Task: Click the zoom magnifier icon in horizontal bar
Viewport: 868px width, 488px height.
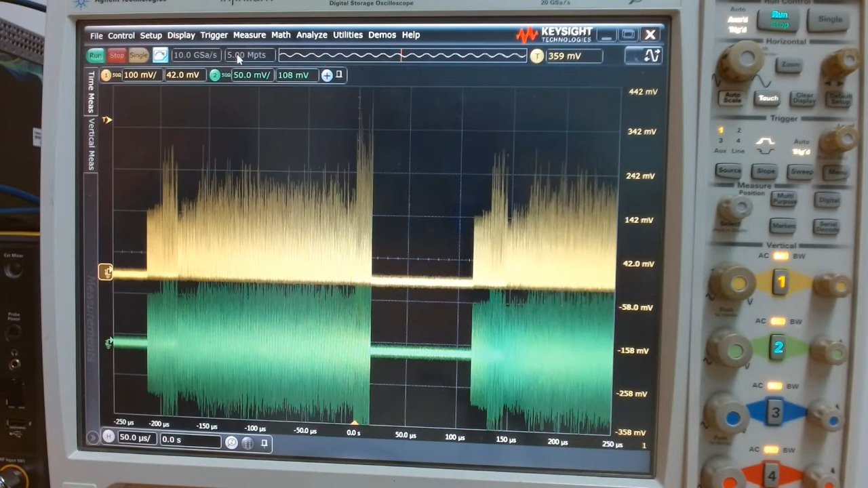Action: (231, 443)
